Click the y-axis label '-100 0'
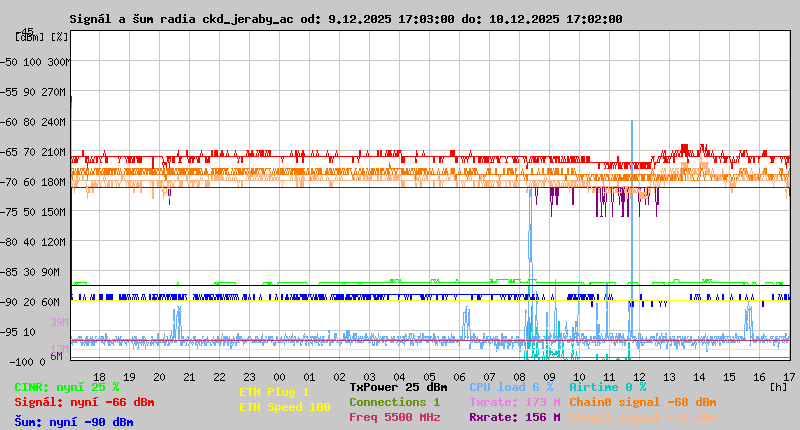The height and width of the screenshot is (430, 800). coord(28,362)
